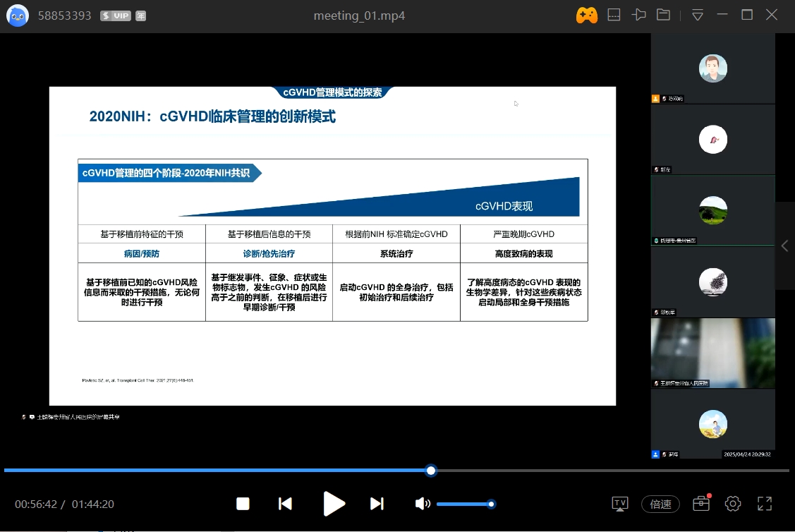Screen dimensions: 795x532
Task: Click the subtitle icon in the title bar
Action: [614, 14]
